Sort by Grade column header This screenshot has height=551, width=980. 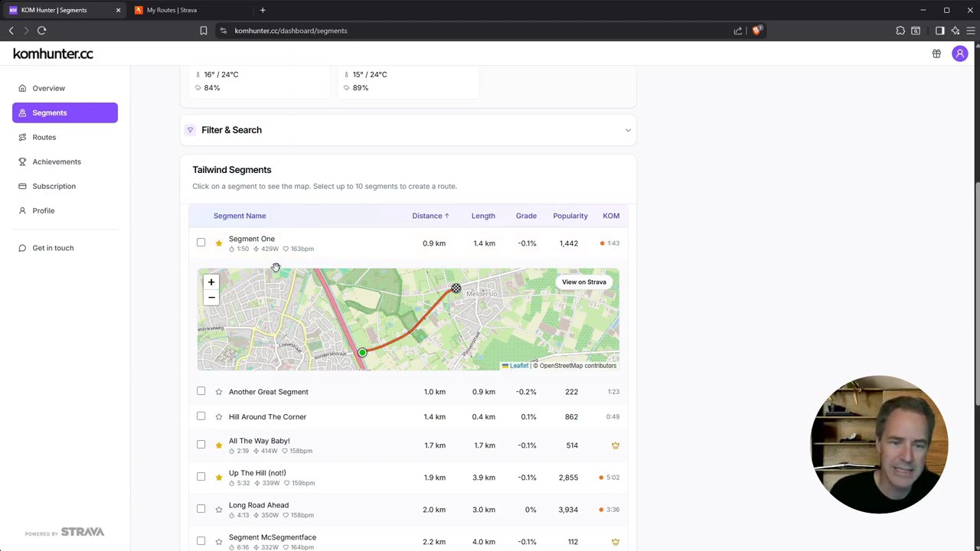point(526,216)
